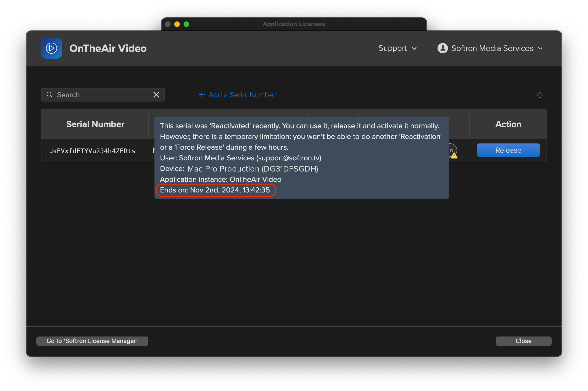Viewport: 588px width, 391px height.
Task: Open the Support dropdown menu
Action: (x=397, y=48)
